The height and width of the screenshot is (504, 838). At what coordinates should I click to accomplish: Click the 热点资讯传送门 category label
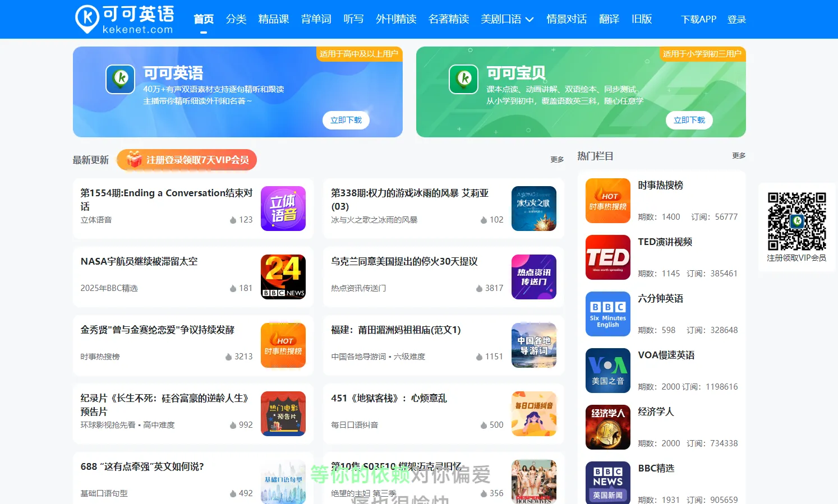pyautogui.click(x=358, y=288)
